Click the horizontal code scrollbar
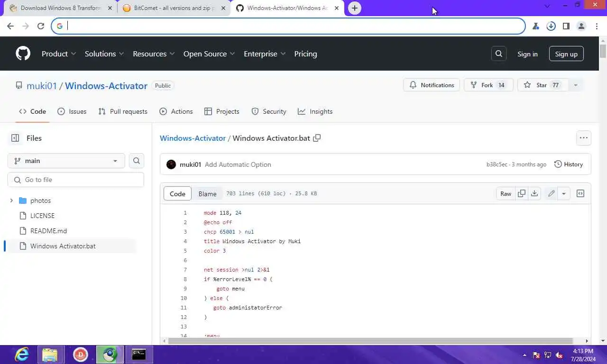The image size is (607, 364). coord(370,341)
